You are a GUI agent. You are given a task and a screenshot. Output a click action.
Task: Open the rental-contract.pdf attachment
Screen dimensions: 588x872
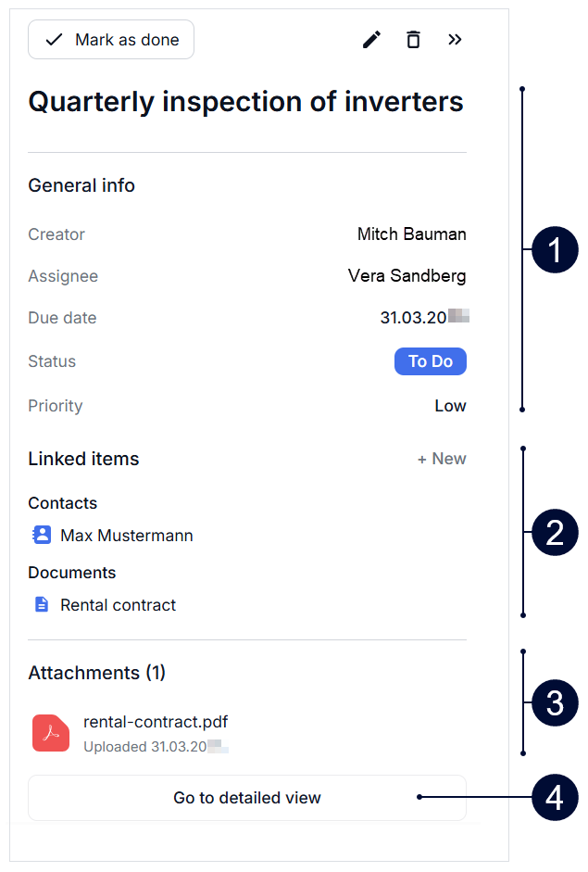click(155, 722)
